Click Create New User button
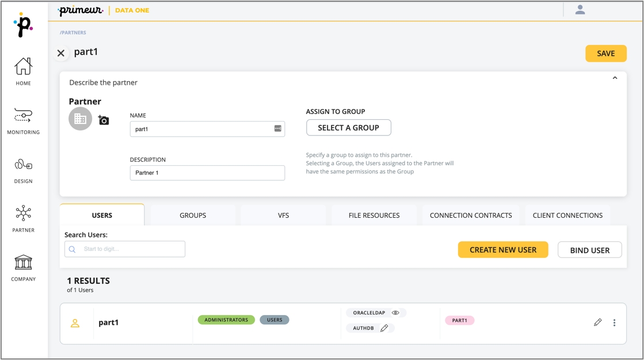644x360 pixels. [502, 250]
